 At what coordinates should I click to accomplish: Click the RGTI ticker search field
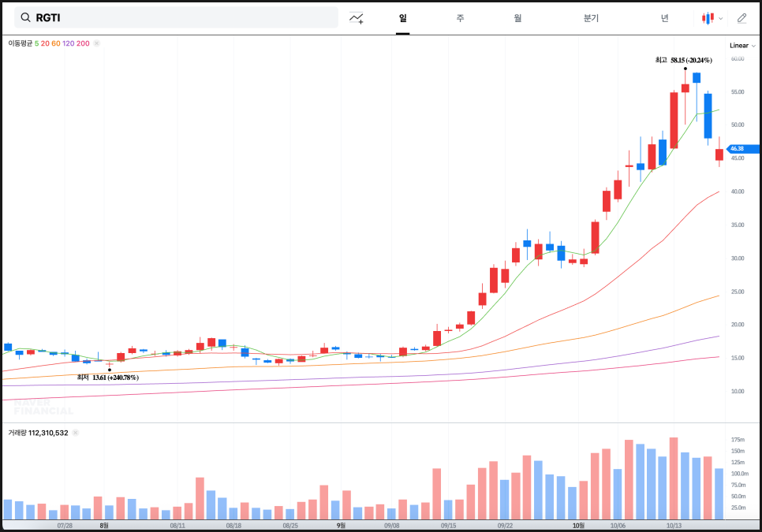pos(181,17)
